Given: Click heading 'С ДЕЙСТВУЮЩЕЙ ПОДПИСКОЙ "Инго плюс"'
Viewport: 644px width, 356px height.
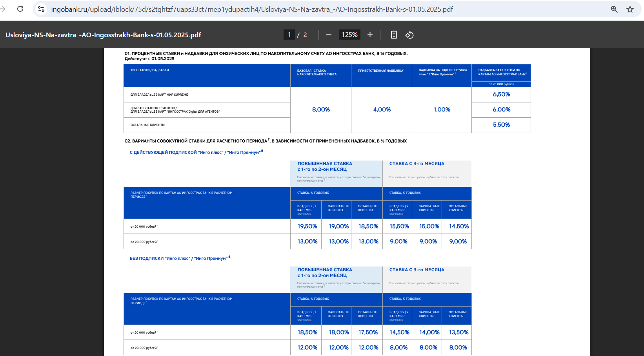Looking at the screenshot, I should point(196,152).
